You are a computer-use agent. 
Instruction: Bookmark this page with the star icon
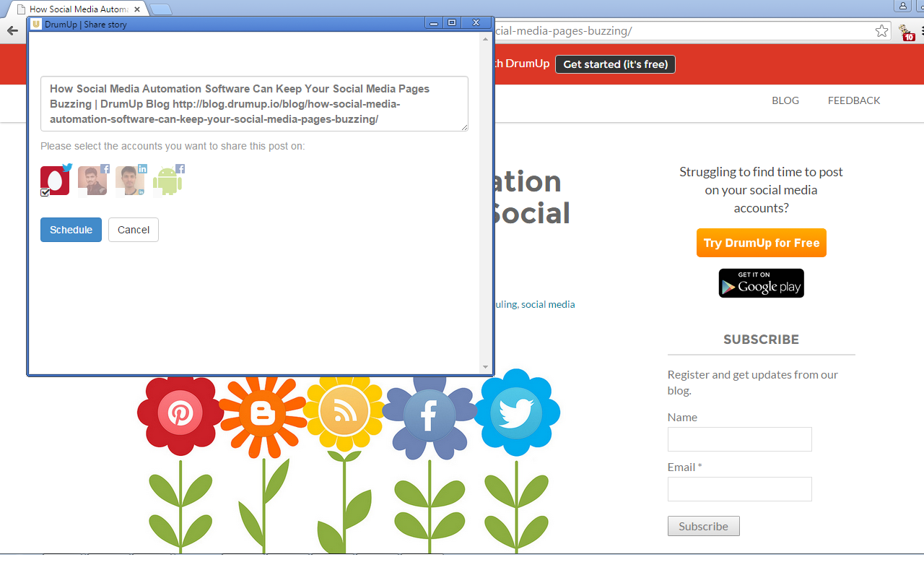(x=881, y=31)
